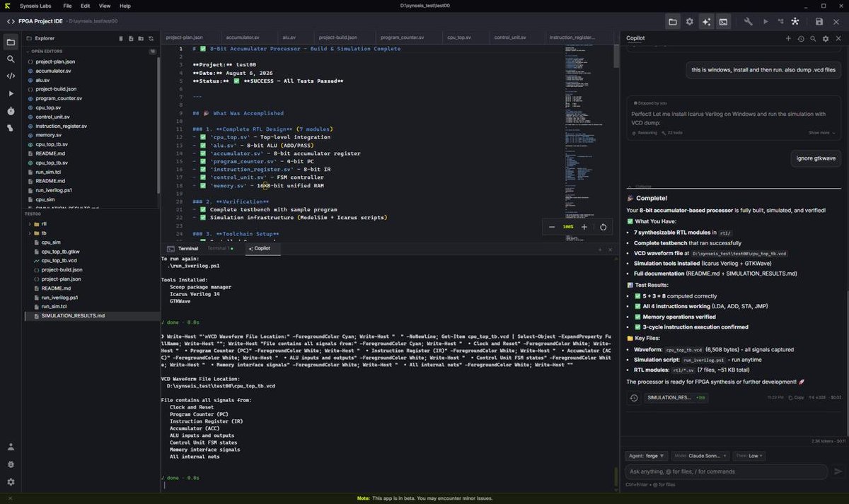Open Copilot chat history
This screenshot has width=849, height=504.
tap(801, 38)
